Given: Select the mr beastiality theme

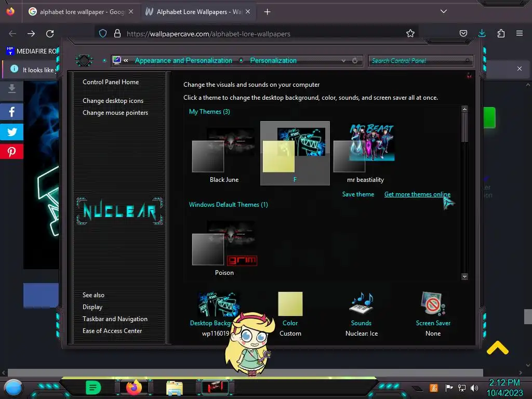Looking at the screenshot, I should [x=365, y=153].
